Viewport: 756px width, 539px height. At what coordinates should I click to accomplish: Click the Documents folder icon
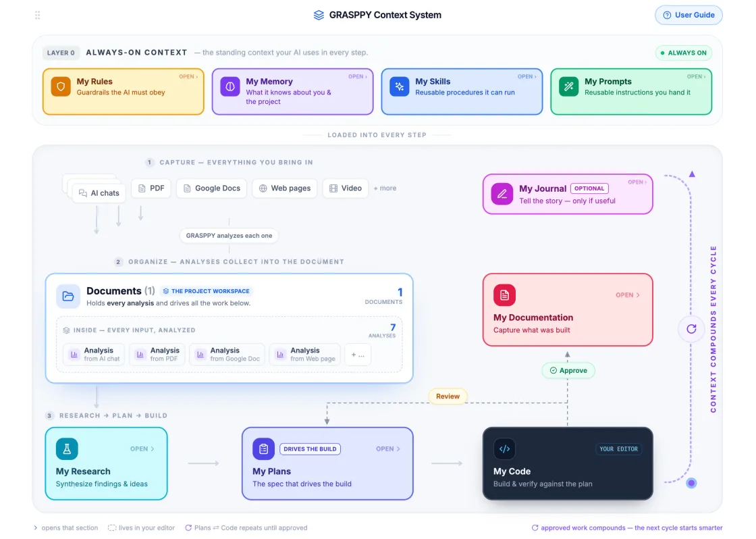pos(68,297)
